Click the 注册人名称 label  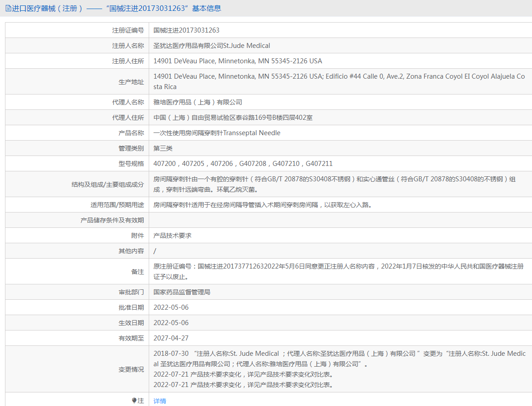pyautogui.click(x=128, y=46)
